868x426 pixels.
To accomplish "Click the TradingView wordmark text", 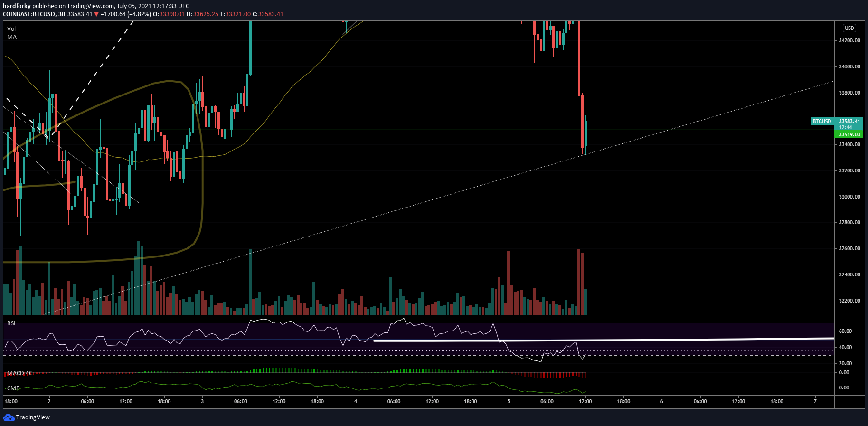I will [x=33, y=417].
